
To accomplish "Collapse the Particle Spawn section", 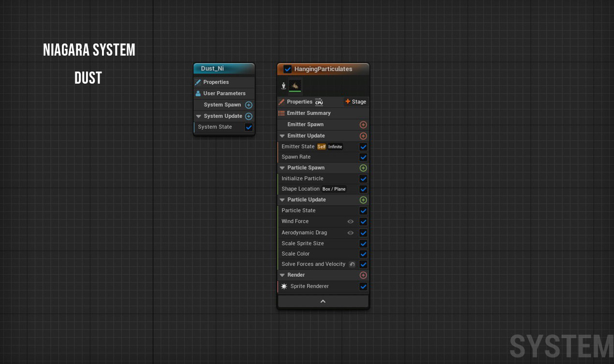I will tap(282, 168).
